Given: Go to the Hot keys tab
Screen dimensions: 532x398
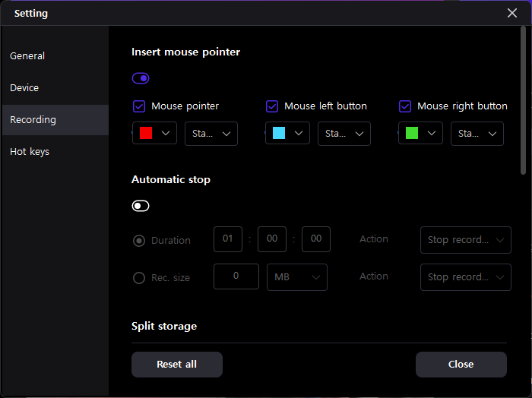Looking at the screenshot, I should coord(30,152).
